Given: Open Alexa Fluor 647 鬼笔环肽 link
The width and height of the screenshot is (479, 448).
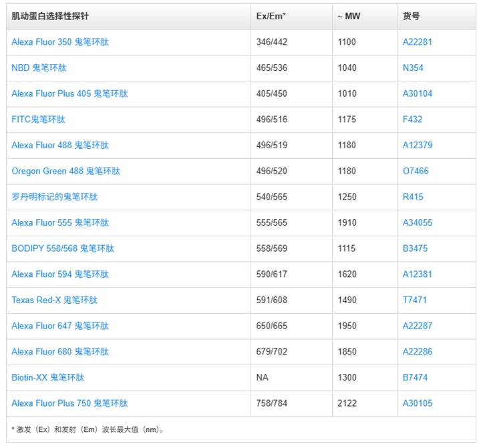Looking at the screenshot, I should [60, 326].
